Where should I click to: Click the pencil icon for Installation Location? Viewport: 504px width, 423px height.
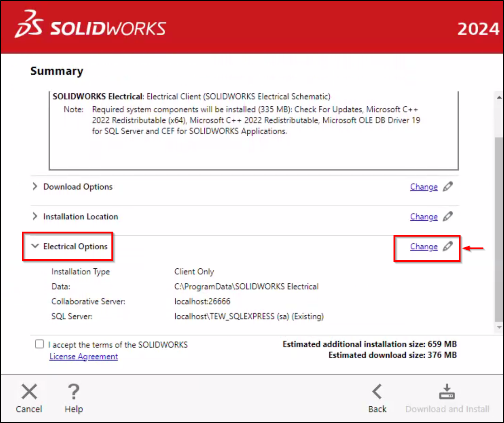point(448,217)
